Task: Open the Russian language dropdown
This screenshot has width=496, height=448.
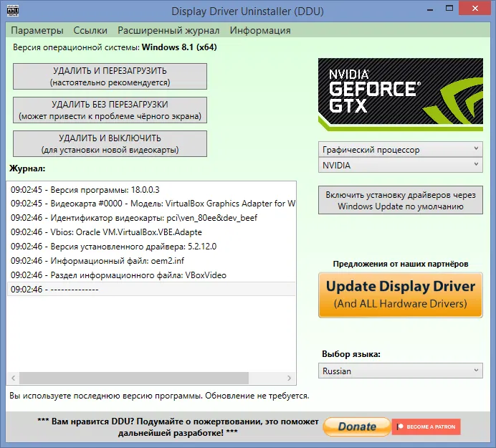Action: click(401, 371)
